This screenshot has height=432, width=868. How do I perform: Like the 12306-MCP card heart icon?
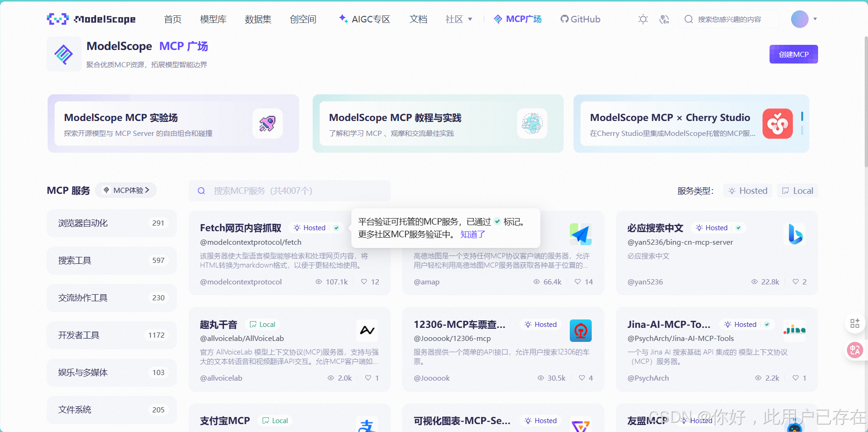coord(582,378)
